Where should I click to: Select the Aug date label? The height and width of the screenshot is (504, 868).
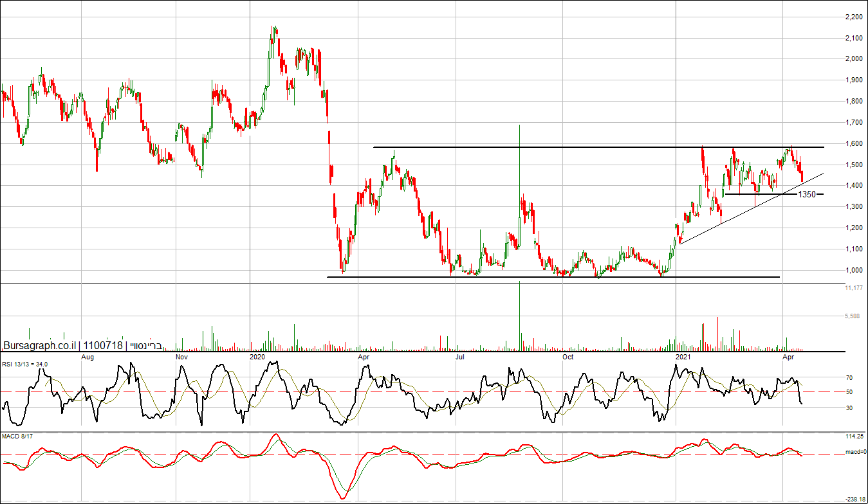[88, 356]
